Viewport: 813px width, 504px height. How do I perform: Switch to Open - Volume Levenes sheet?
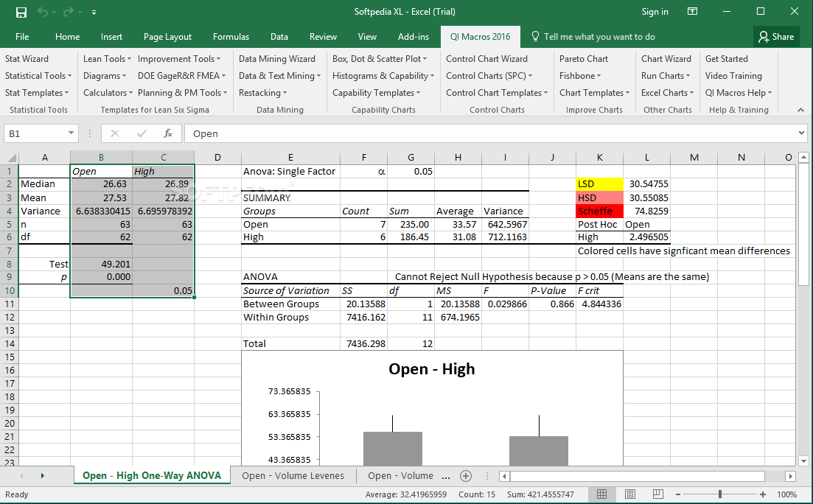click(x=293, y=476)
